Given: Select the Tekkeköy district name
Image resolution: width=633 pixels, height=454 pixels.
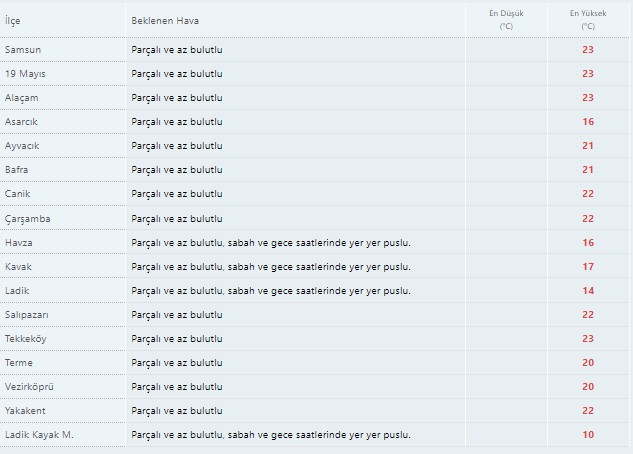Looking at the screenshot, I should [x=25, y=339].
